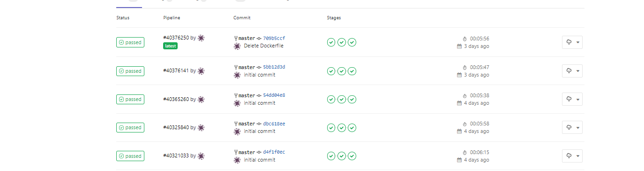
Task: Expand artifacts download dropdown for pipeline #40376250
Action: [x=572, y=42]
